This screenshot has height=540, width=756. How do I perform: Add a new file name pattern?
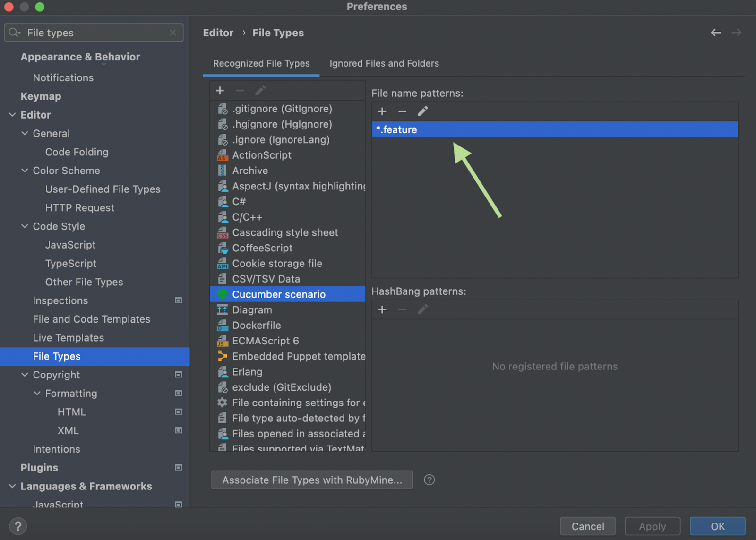click(x=382, y=111)
